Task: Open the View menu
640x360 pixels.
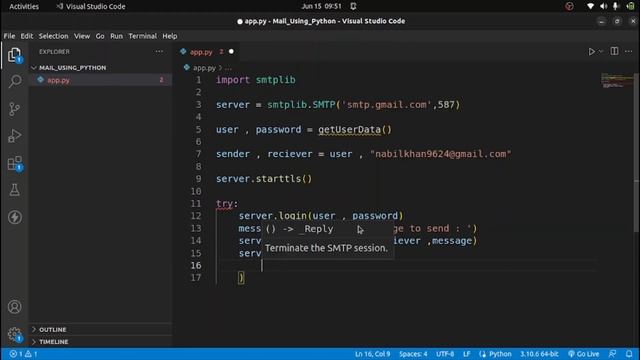Action: pyautogui.click(x=82, y=36)
